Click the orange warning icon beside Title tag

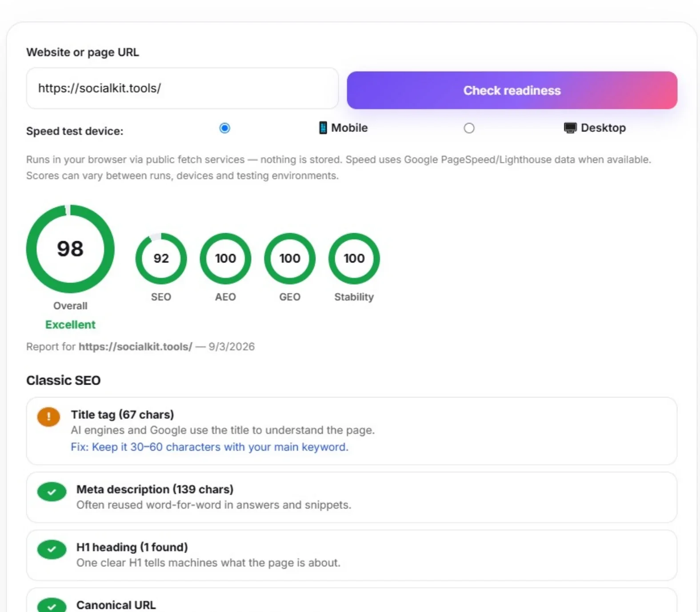click(x=48, y=417)
